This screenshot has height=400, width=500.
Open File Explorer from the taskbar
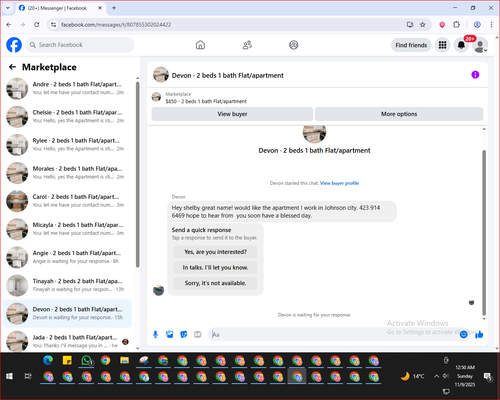click(x=125, y=360)
